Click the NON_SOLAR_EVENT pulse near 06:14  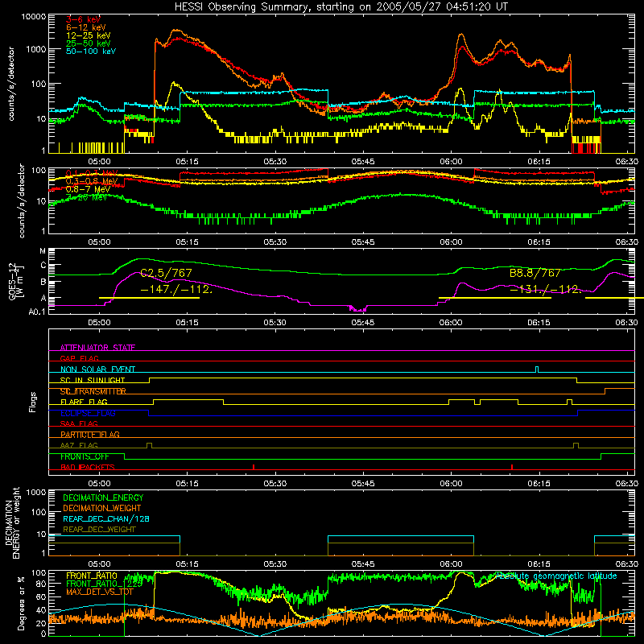(537, 369)
